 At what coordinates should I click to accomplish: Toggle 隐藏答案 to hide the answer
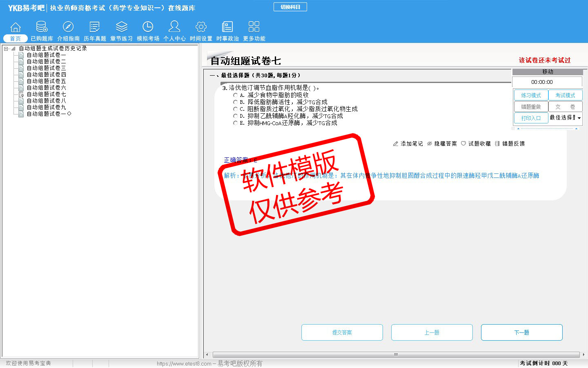[442, 144]
